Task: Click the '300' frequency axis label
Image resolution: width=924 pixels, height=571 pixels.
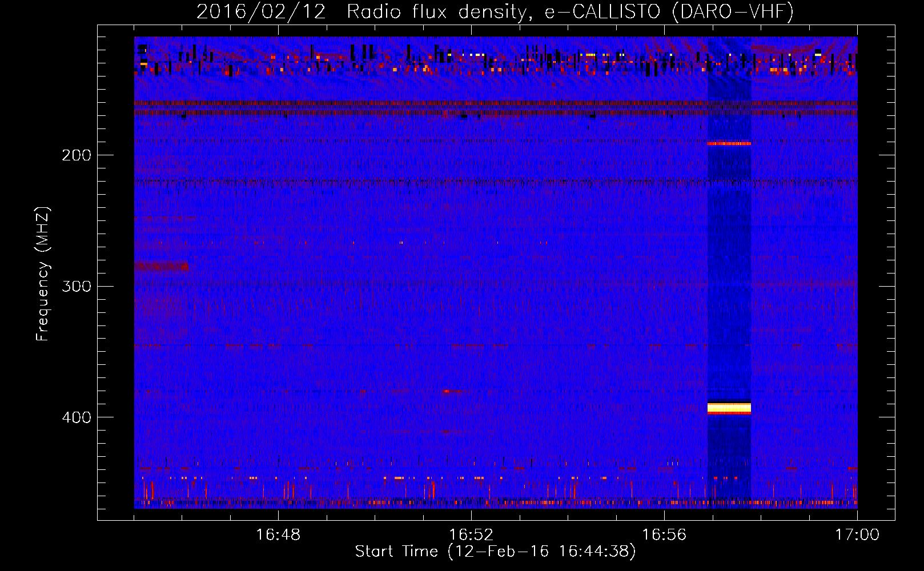Action: point(77,286)
